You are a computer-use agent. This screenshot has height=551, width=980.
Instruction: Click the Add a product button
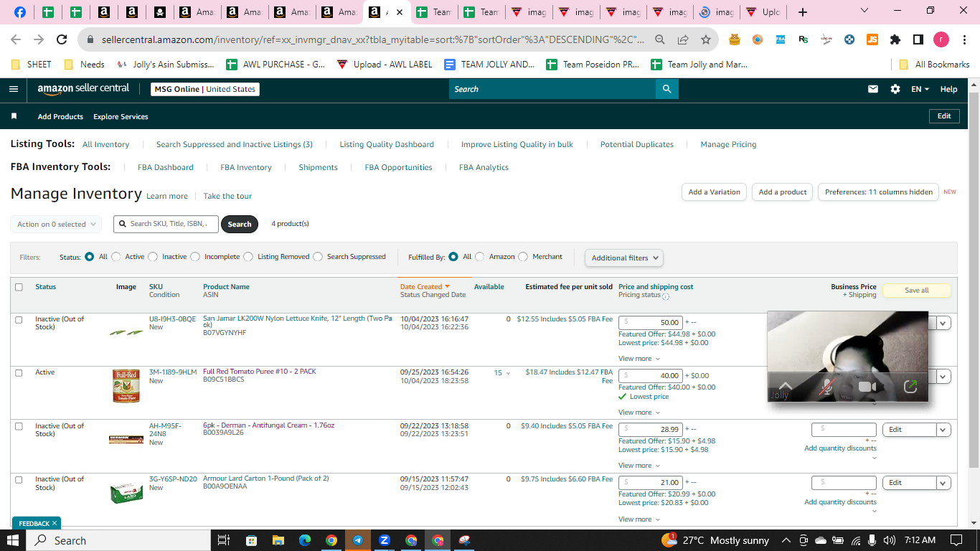783,192
